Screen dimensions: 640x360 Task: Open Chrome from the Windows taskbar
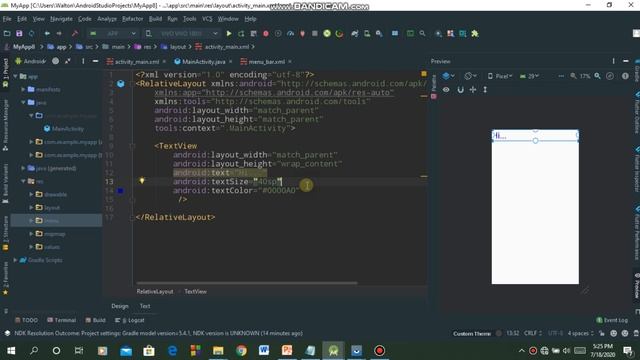click(241, 351)
